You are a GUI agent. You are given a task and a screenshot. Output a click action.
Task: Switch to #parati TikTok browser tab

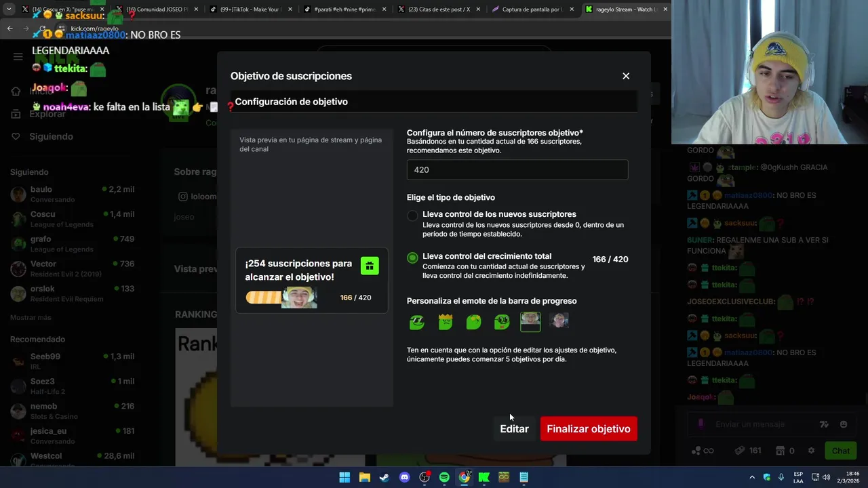[344, 9]
